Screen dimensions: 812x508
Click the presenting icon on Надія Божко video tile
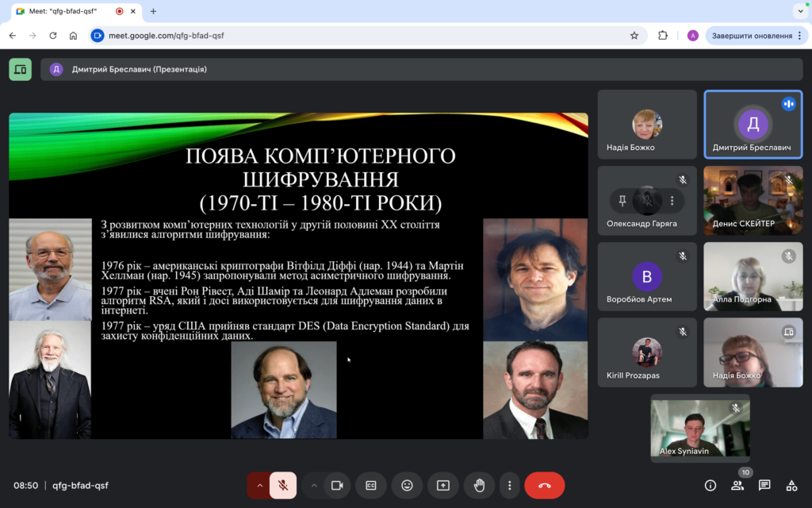coord(789,332)
